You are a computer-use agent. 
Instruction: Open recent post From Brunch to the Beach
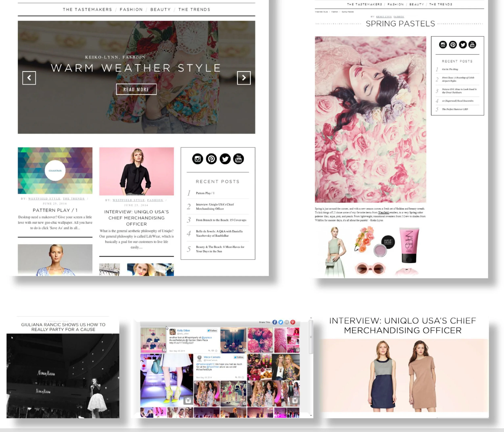[x=221, y=220]
